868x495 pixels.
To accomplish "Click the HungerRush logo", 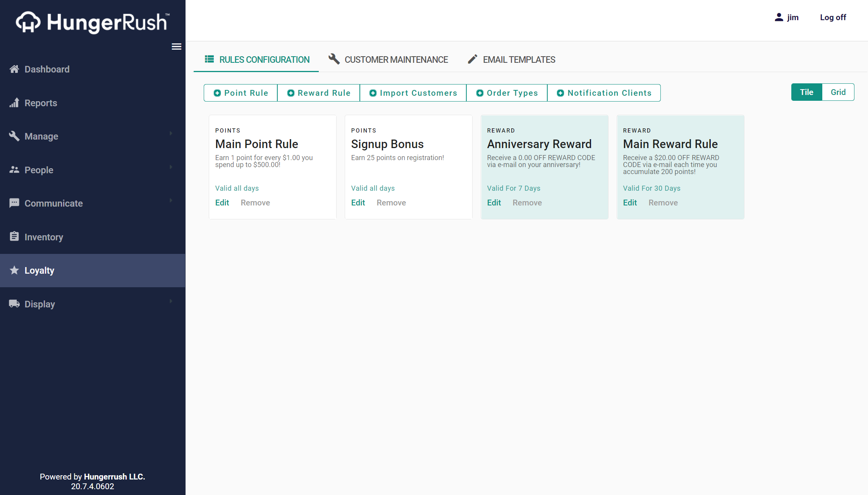I will click(93, 22).
